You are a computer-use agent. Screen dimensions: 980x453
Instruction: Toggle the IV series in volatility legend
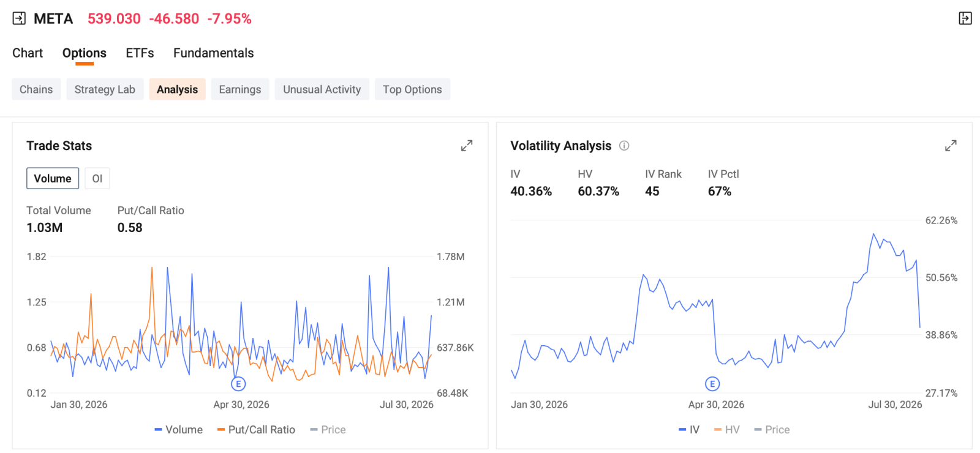pyautogui.click(x=688, y=430)
